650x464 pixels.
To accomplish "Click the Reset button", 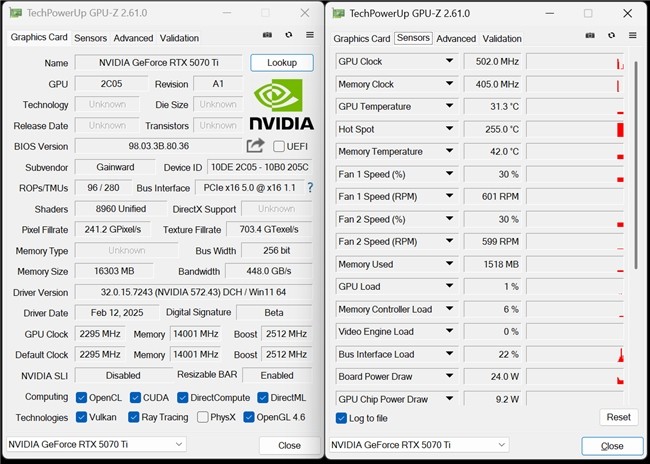I will [x=618, y=417].
